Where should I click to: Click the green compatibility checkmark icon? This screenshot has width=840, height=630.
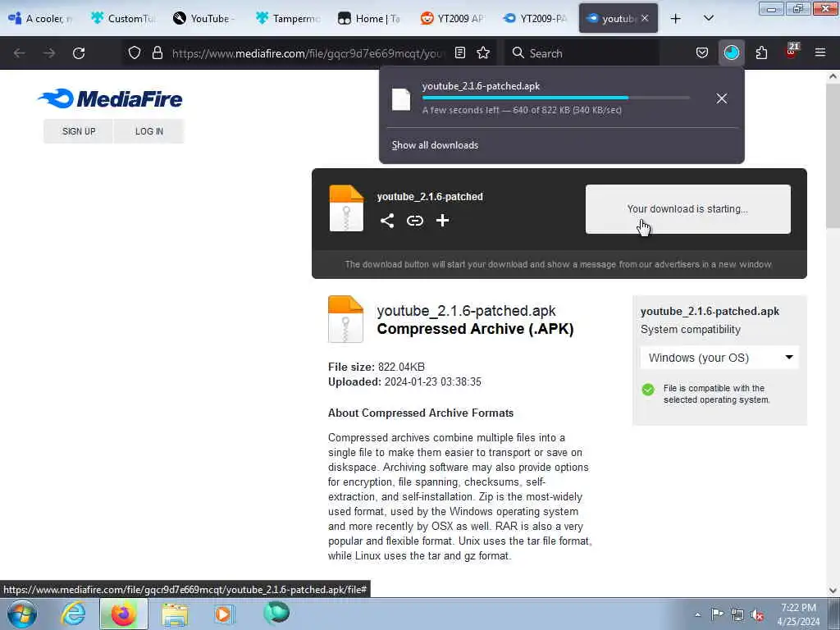pos(648,390)
